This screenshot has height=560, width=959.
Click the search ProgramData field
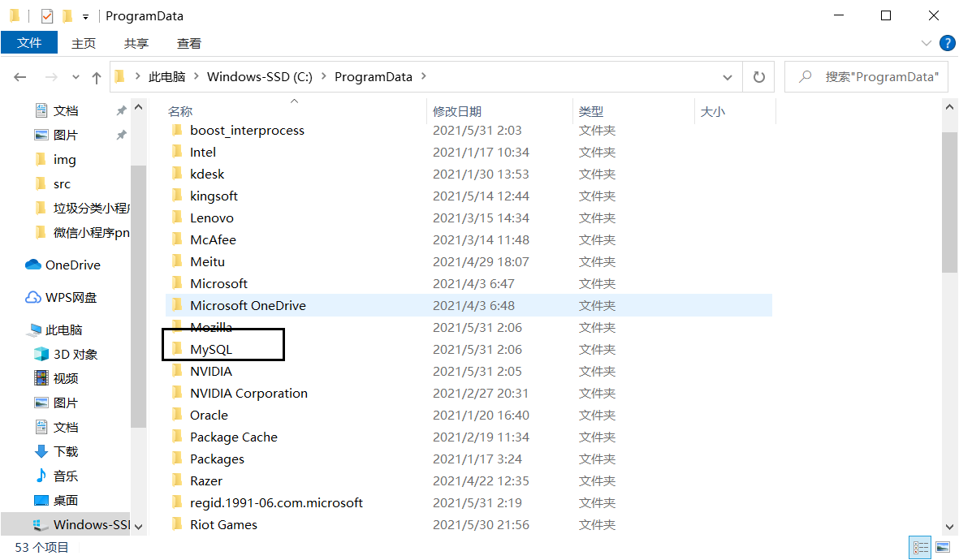point(866,77)
